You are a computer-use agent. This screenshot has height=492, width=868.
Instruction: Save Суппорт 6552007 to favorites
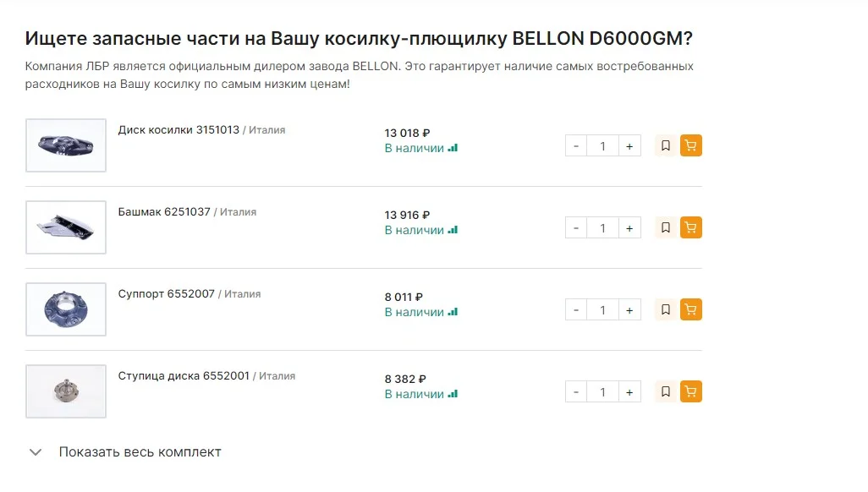point(666,310)
